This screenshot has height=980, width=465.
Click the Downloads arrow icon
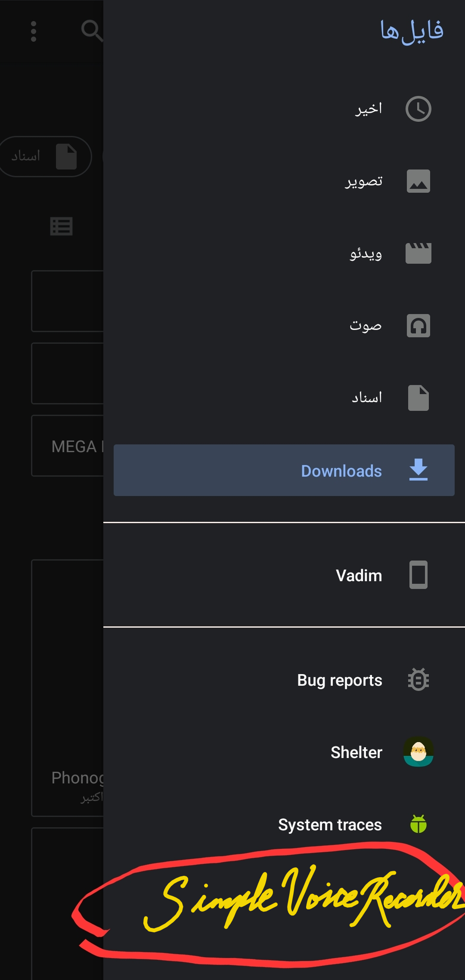[x=418, y=470]
